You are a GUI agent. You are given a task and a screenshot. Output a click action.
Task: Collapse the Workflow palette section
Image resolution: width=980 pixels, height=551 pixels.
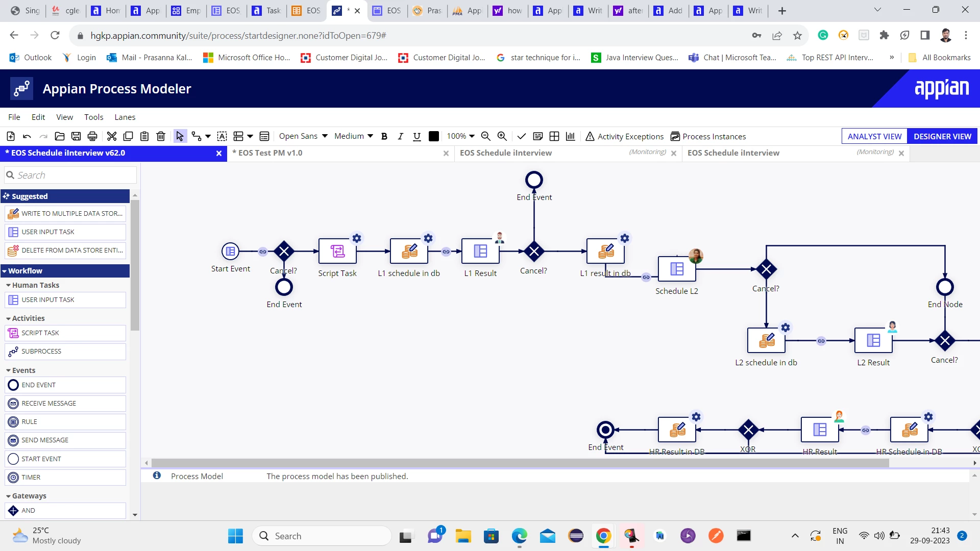tap(65, 271)
